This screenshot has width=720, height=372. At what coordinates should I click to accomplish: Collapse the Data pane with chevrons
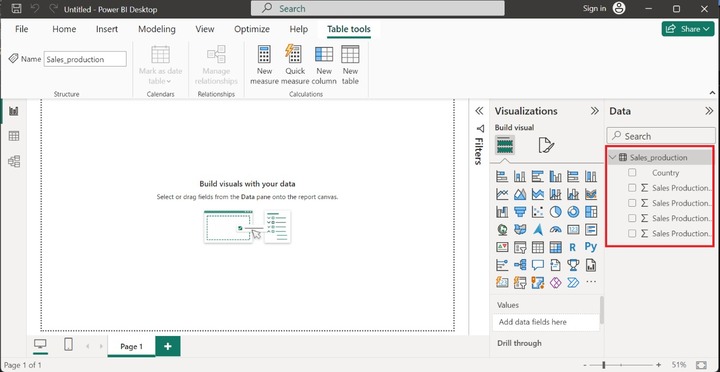coord(709,111)
